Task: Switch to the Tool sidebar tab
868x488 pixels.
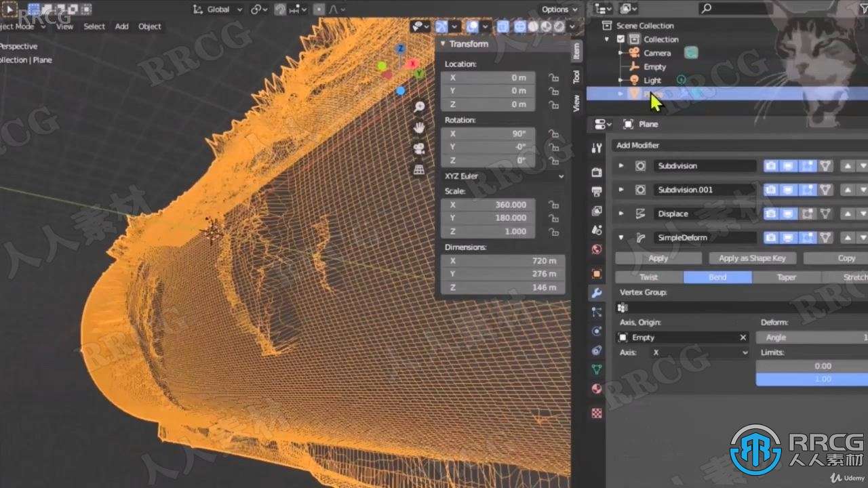Action: pyautogui.click(x=576, y=77)
